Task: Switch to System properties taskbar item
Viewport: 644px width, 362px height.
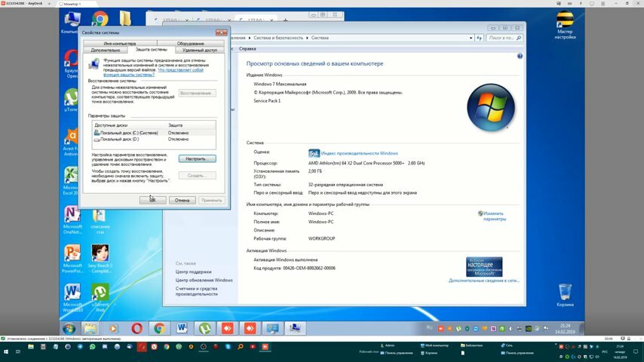Action: tap(295, 328)
